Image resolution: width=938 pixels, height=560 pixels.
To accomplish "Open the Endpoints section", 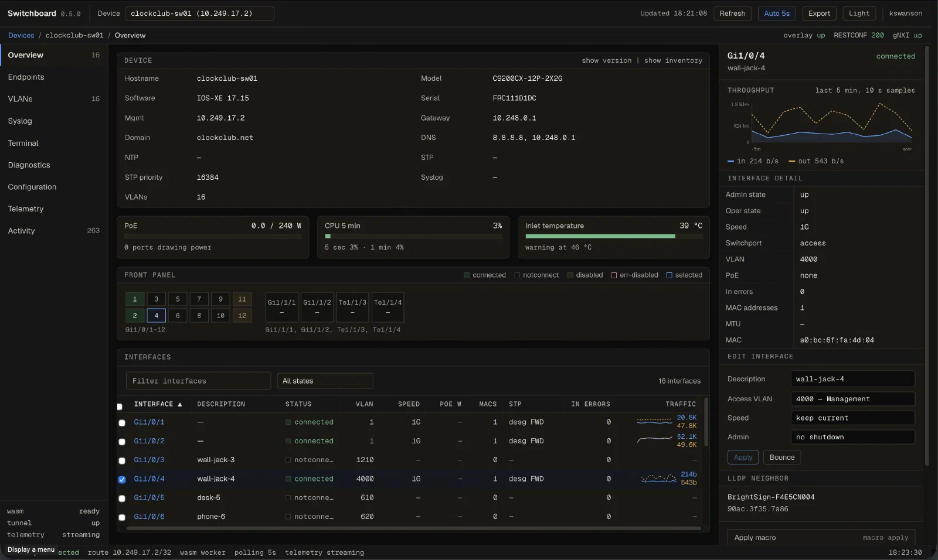I will [x=54, y=77].
